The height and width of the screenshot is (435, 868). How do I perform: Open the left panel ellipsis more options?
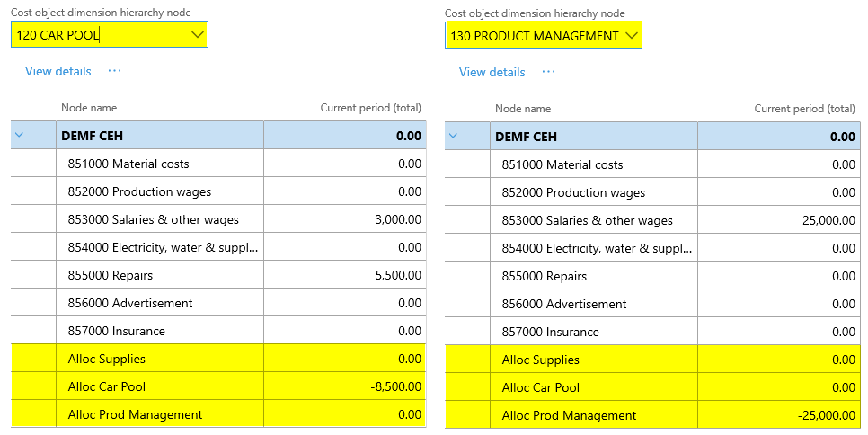tap(114, 71)
